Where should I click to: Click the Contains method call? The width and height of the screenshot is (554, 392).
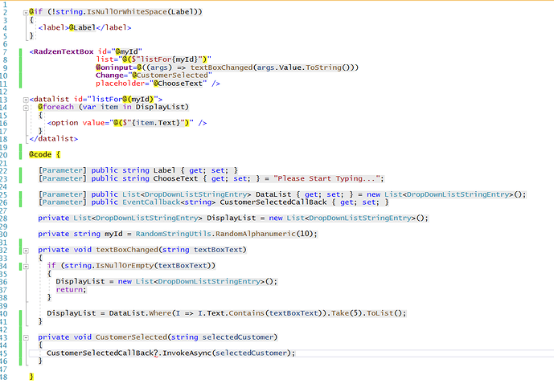247,313
